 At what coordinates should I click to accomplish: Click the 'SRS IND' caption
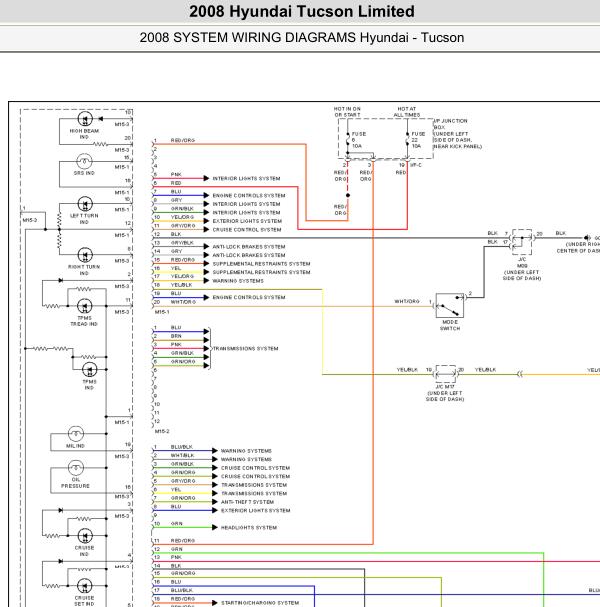coord(84,173)
